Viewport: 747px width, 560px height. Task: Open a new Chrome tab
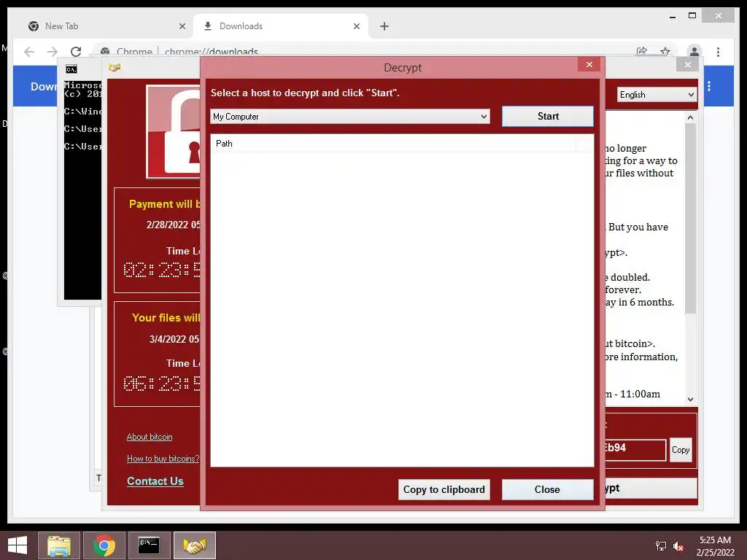[384, 26]
